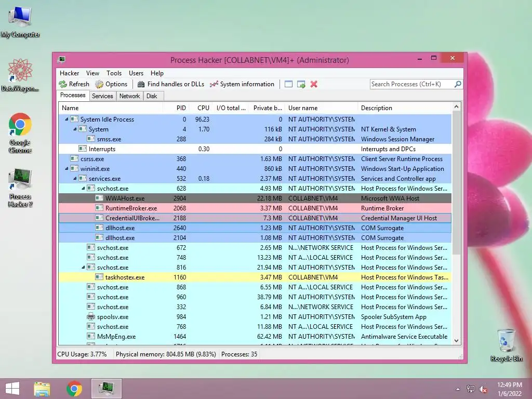The width and height of the screenshot is (532, 399).
Task: Click the scrollbar up arrow
Action: 456,107
